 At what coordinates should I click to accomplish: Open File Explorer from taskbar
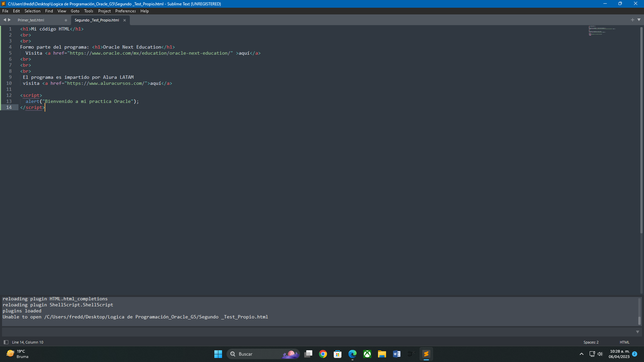click(382, 354)
